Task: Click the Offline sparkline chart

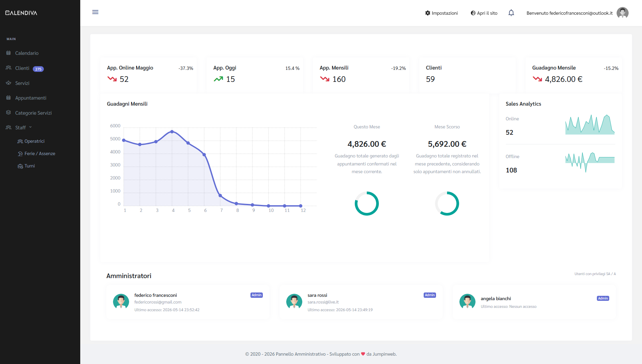Action: [590, 162]
